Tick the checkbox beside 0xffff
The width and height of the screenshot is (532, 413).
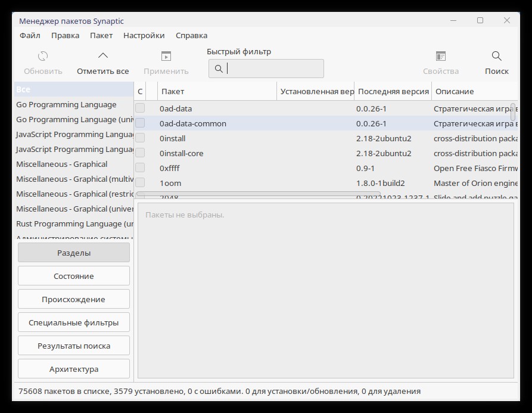[140, 168]
